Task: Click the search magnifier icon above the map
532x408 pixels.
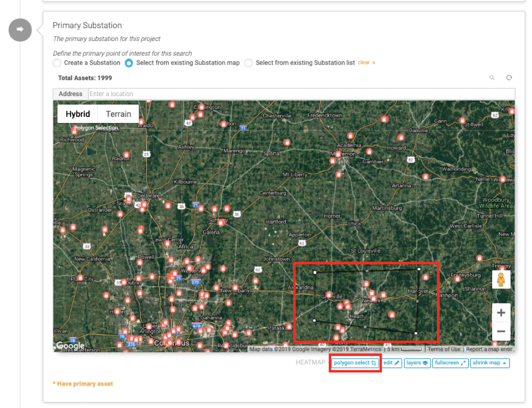Action: pos(492,78)
